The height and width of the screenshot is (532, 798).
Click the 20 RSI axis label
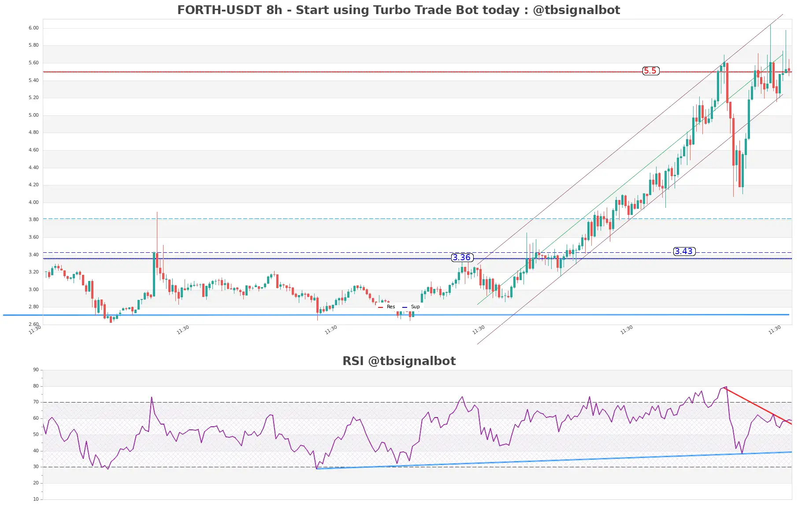36,483
